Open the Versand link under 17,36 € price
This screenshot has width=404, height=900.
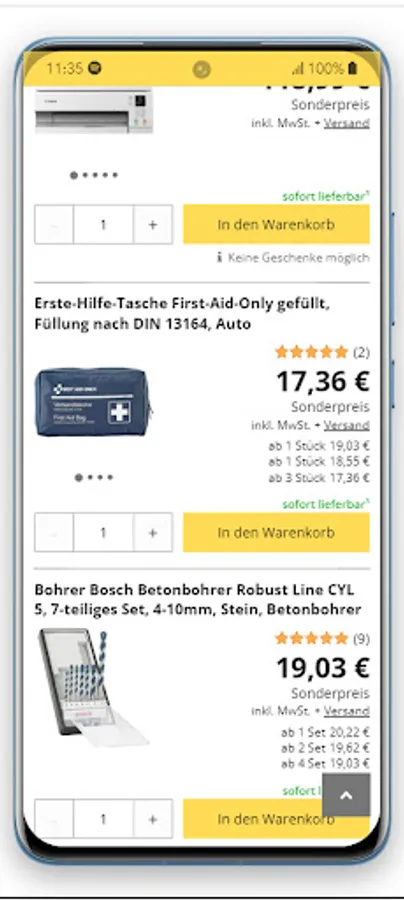click(347, 425)
